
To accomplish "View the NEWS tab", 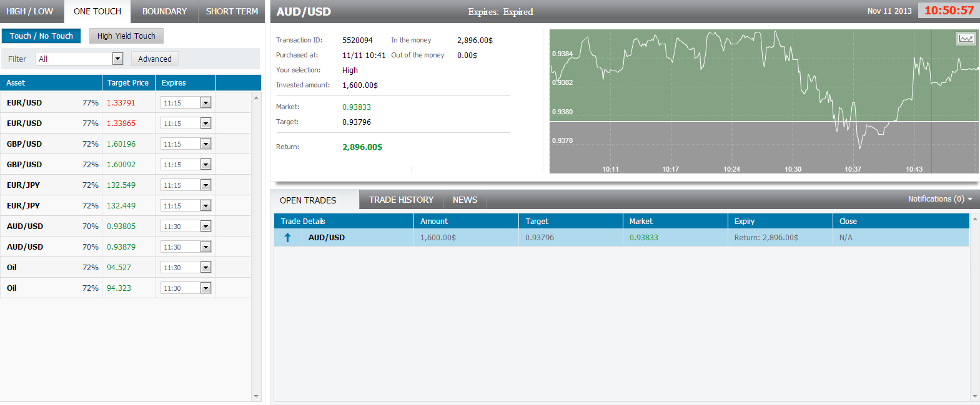I will tap(465, 200).
